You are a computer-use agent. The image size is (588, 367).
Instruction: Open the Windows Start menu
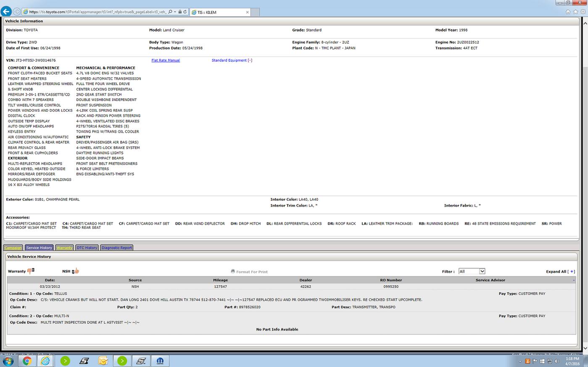point(8,361)
